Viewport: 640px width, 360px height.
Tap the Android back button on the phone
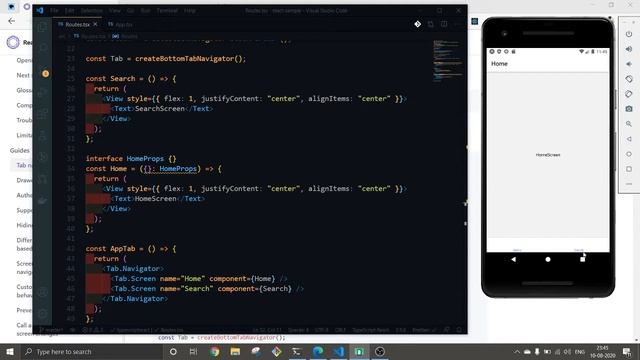(513, 259)
